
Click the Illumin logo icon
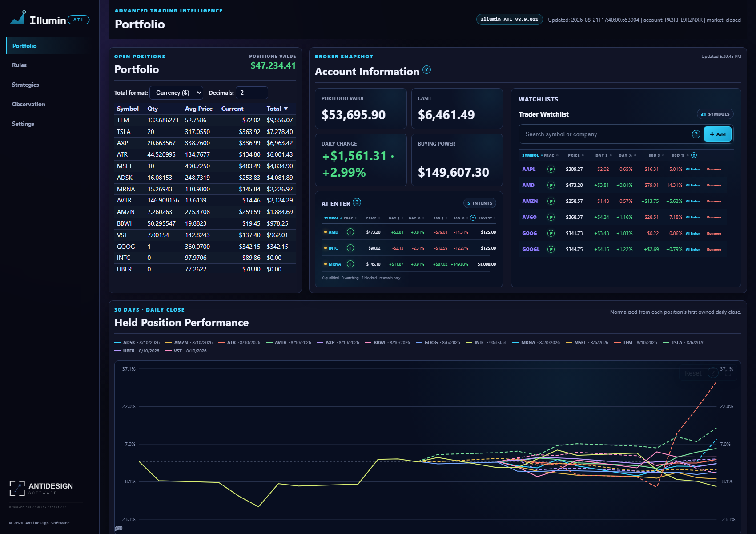pos(18,18)
